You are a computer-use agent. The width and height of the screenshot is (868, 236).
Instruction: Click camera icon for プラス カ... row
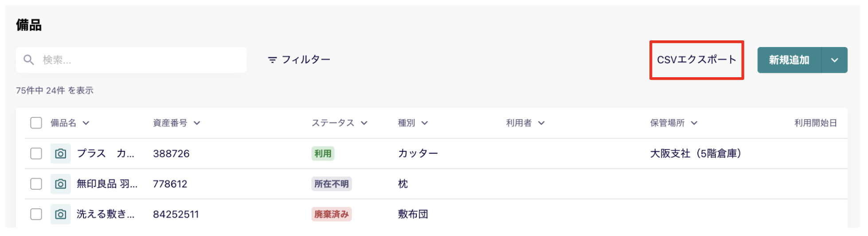(x=61, y=153)
